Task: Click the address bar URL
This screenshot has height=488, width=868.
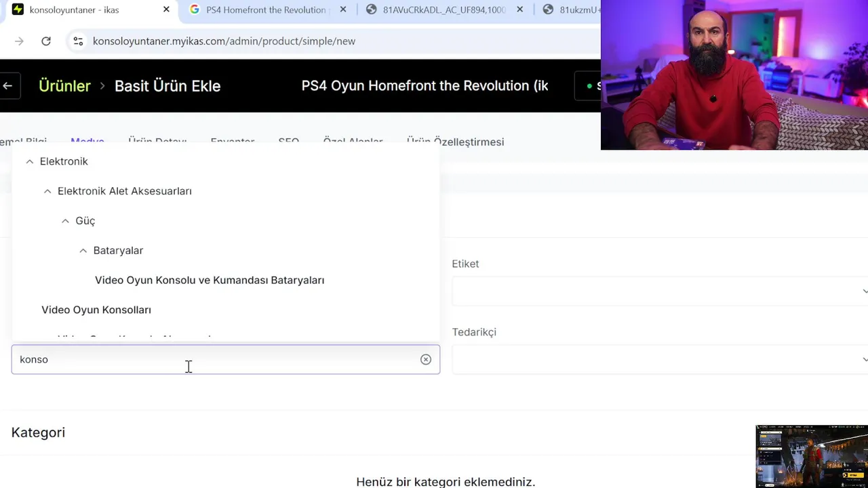Action: point(224,41)
